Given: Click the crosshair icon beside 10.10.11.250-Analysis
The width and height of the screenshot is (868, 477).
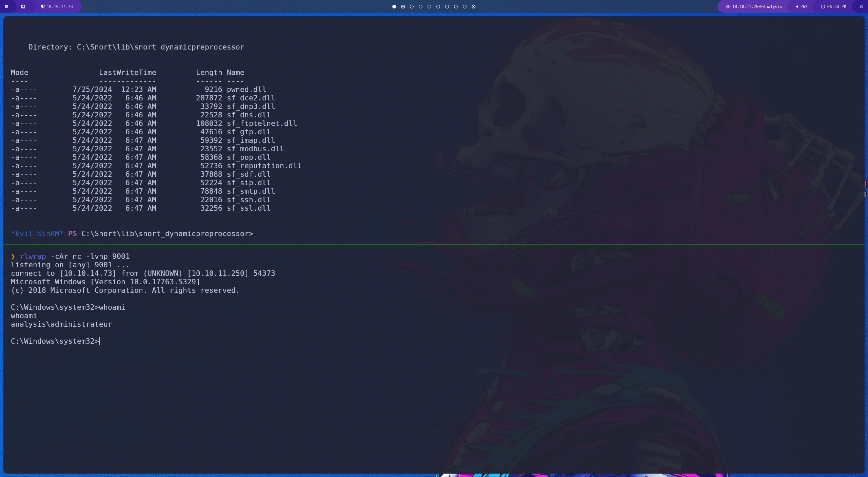Looking at the screenshot, I should (x=728, y=6).
